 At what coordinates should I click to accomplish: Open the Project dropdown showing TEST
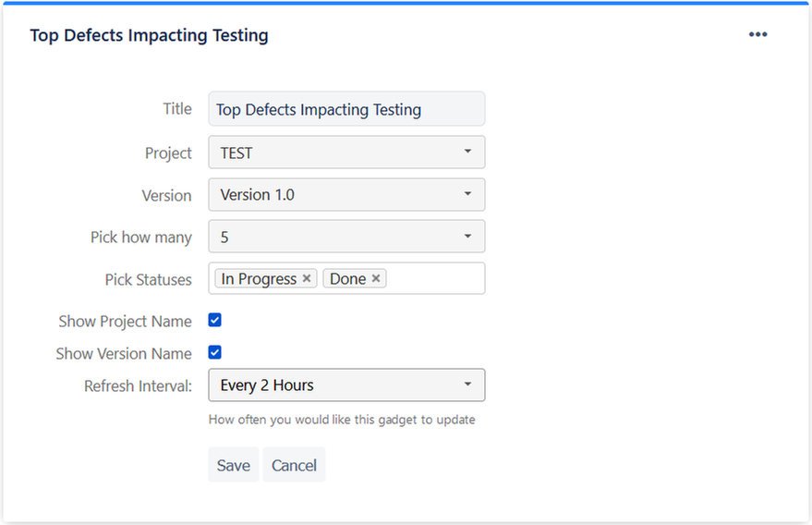(333, 153)
